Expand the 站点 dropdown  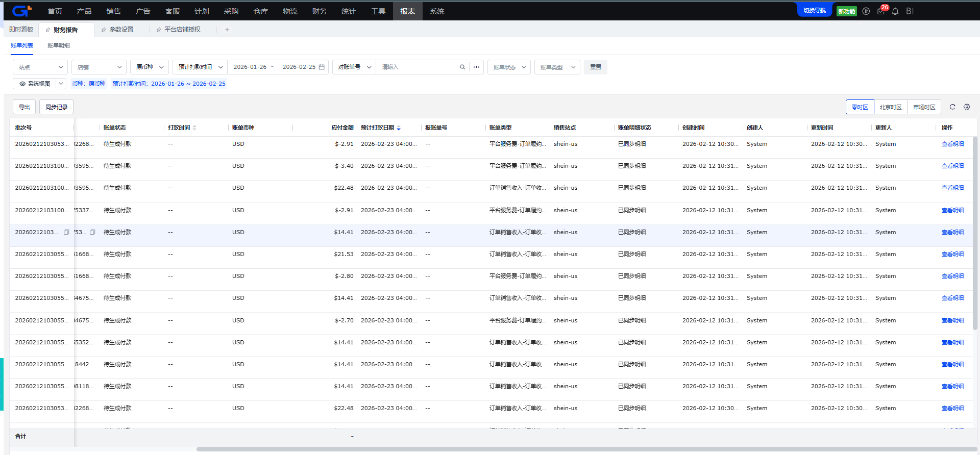click(40, 67)
